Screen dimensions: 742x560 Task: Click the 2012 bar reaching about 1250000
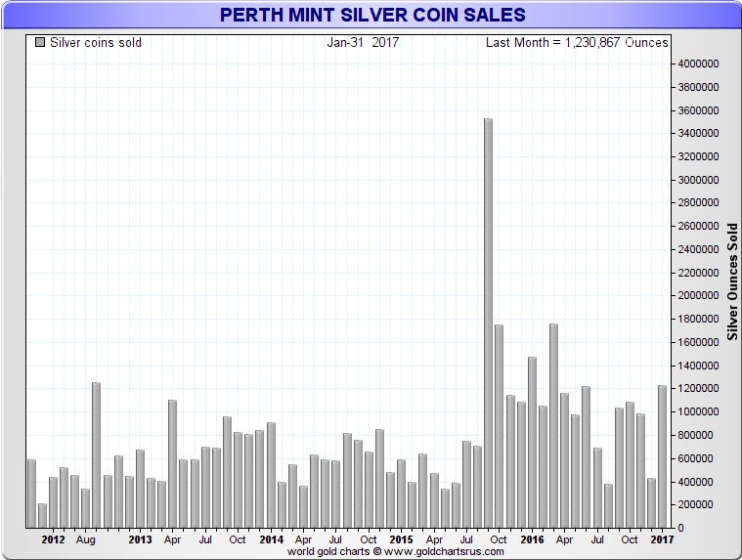(96, 455)
